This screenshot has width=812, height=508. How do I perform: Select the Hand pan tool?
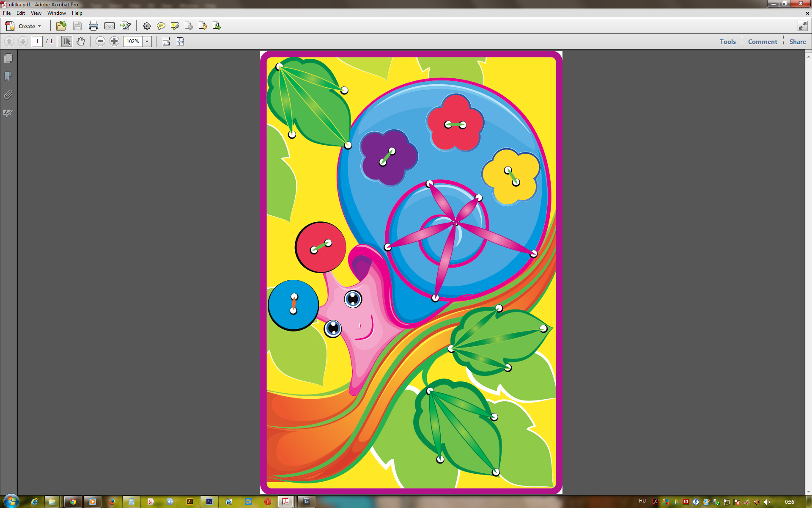[x=81, y=41]
